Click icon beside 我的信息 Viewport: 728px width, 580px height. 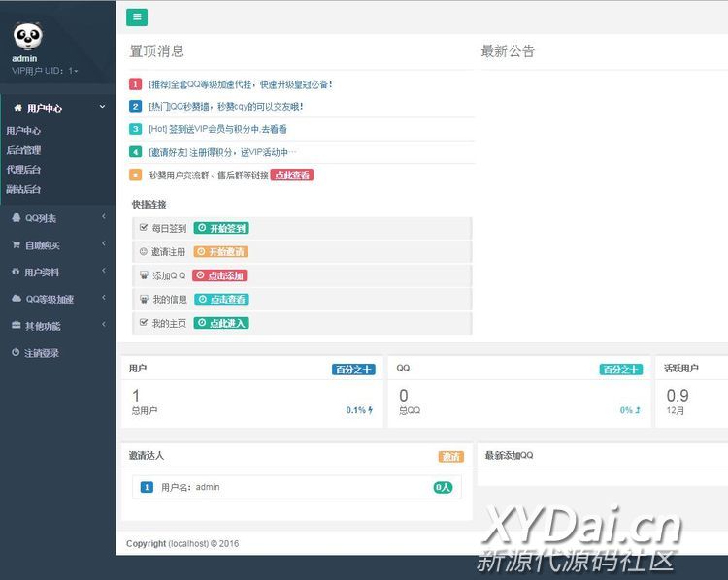[144, 299]
